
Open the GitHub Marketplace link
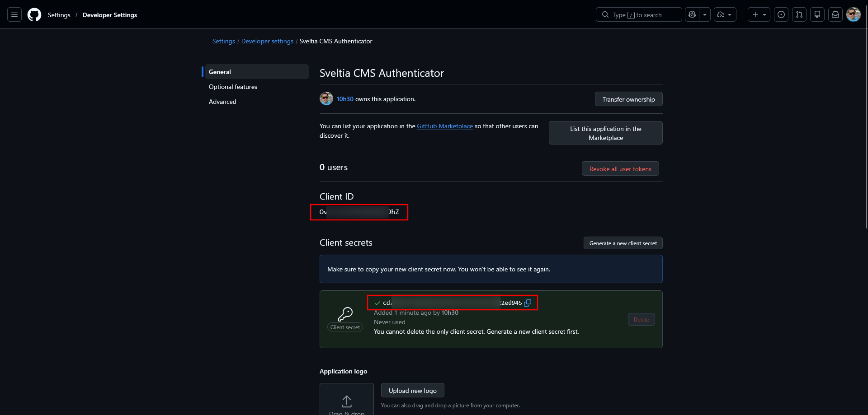445,126
